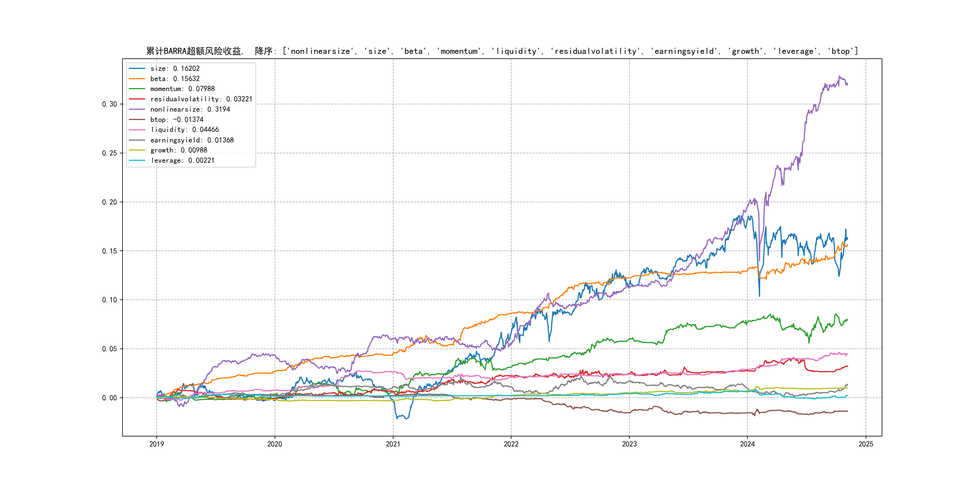Click the purple line's peak near late 2024
Viewport: 980px width, 490px height.
pyautogui.click(x=840, y=77)
